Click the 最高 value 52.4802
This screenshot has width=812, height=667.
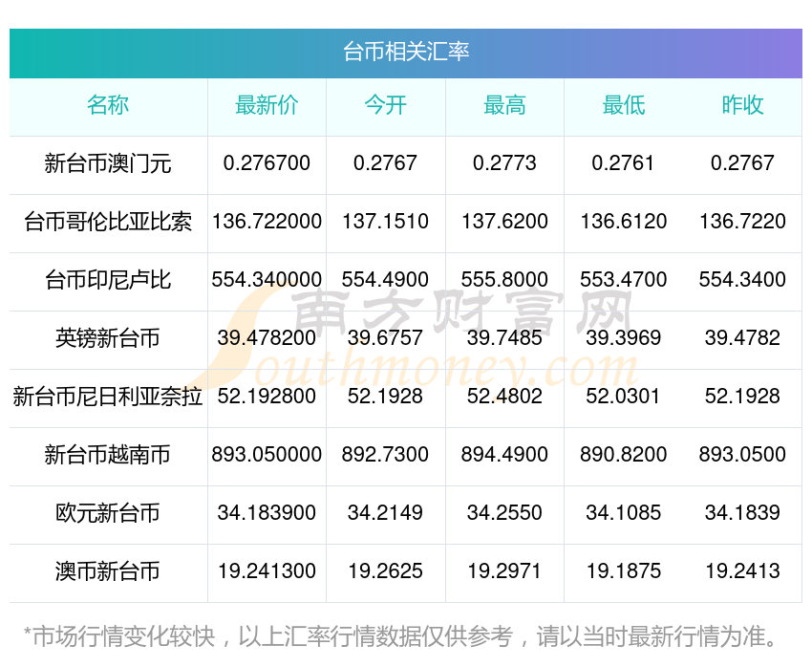pyautogui.click(x=505, y=397)
